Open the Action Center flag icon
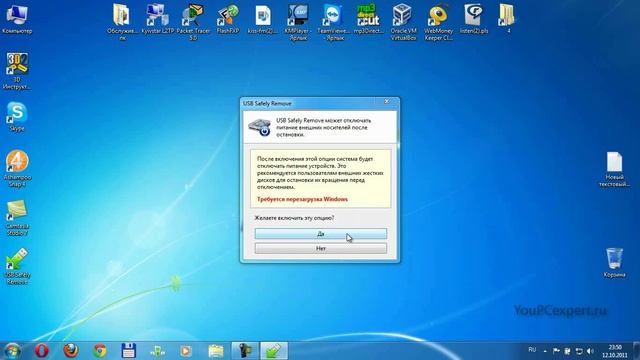The width and height of the screenshot is (640, 360). (556, 351)
